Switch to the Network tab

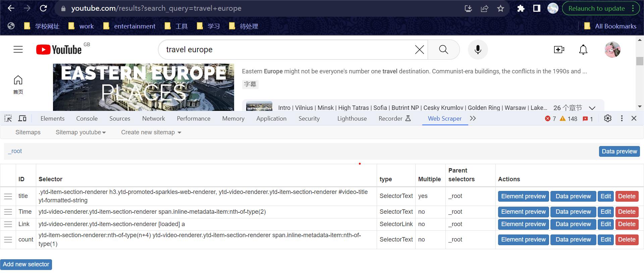[153, 119]
